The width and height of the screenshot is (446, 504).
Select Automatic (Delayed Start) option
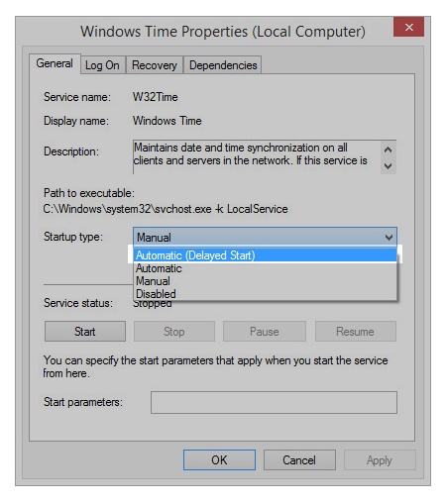[265, 255]
